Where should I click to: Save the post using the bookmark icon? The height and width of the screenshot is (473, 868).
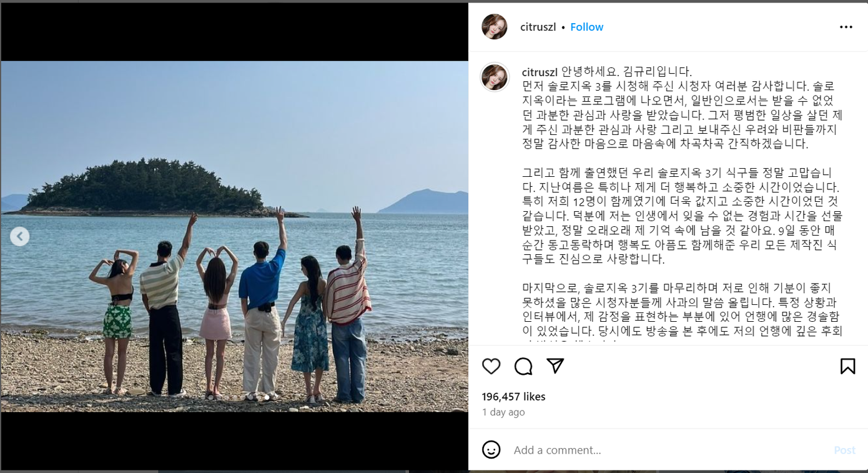click(847, 366)
